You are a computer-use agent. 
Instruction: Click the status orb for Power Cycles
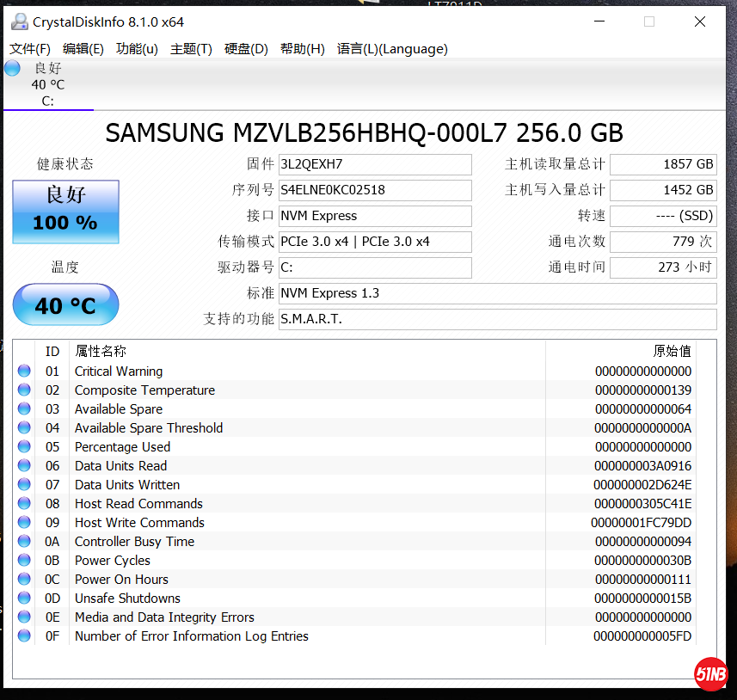click(x=24, y=561)
